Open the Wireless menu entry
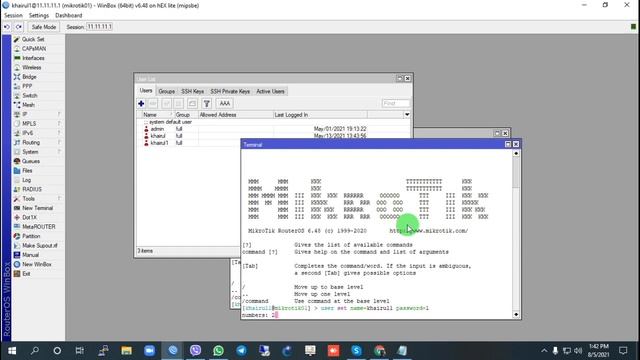Viewport: 640px width, 360px height. click(31, 67)
